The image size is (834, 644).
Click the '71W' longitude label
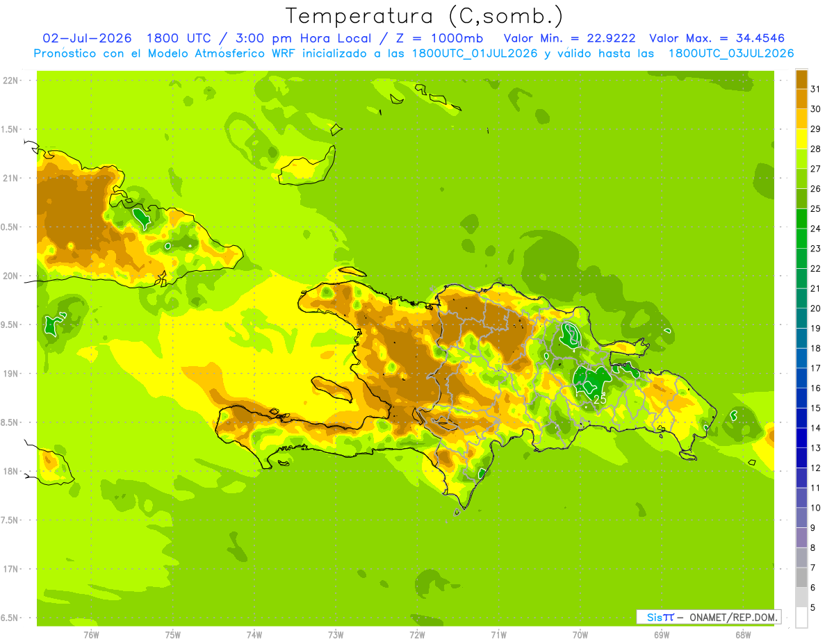[x=498, y=635]
